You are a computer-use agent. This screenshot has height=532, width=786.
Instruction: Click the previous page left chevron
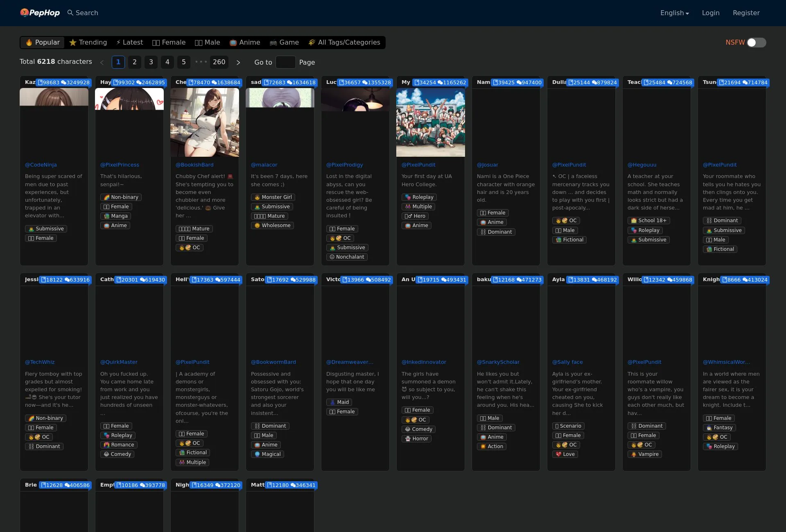pyautogui.click(x=102, y=63)
